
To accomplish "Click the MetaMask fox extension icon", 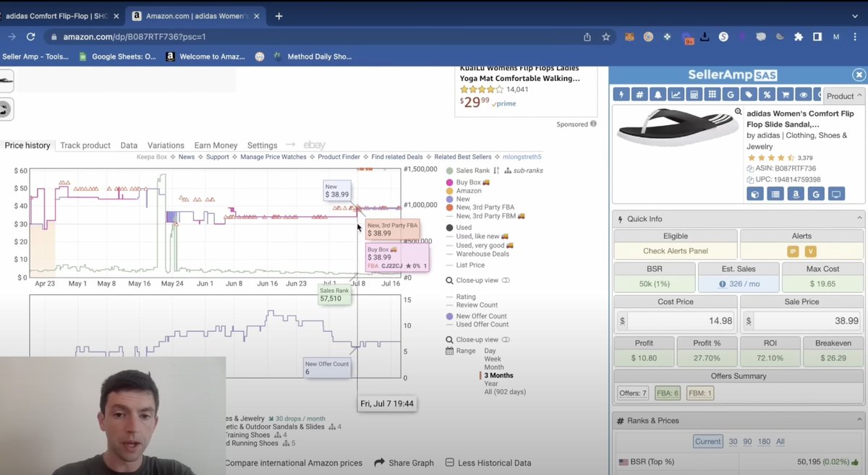I will coord(629,36).
